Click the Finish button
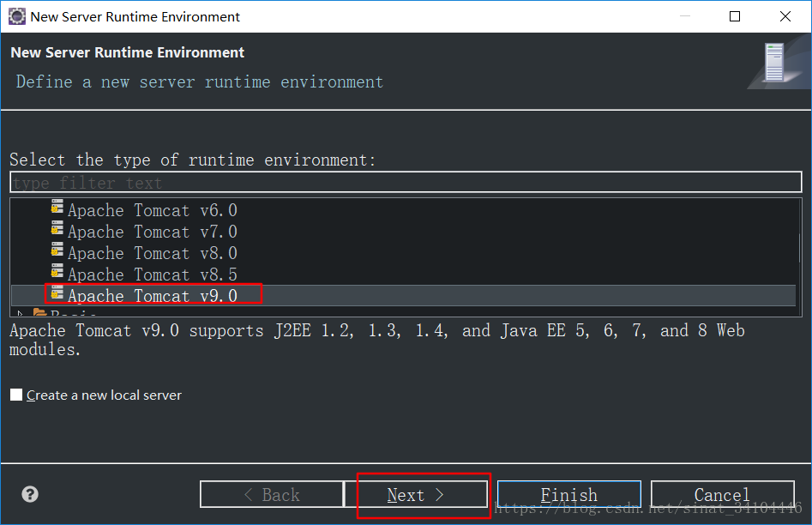 pyautogui.click(x=569, y=494)
